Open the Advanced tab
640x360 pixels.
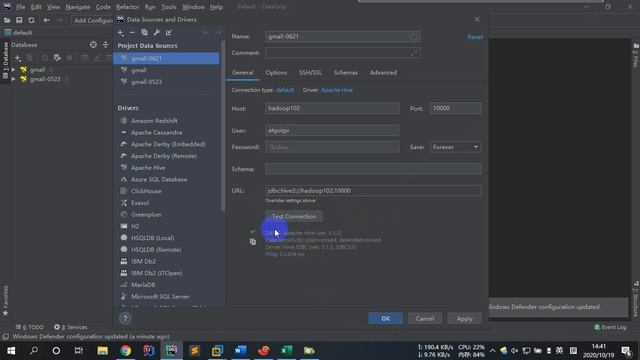[383, 73]
